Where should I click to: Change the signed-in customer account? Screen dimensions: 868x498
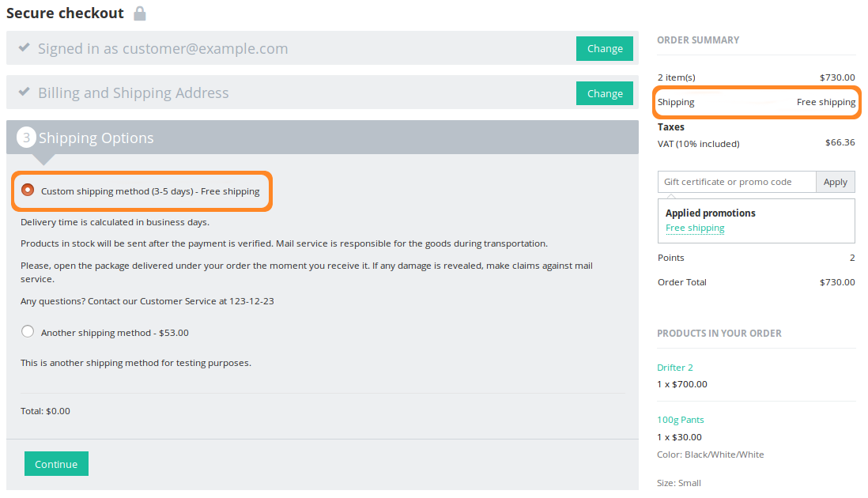coord(605,49)
